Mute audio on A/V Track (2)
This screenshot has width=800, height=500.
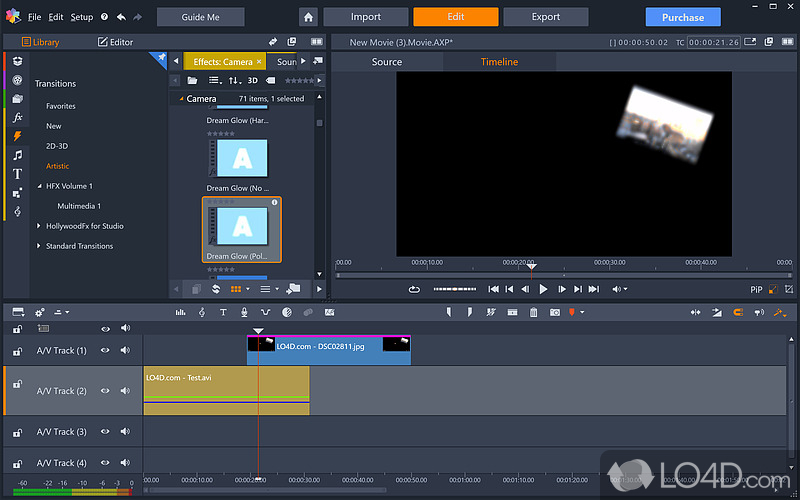(x=125, y=390)
